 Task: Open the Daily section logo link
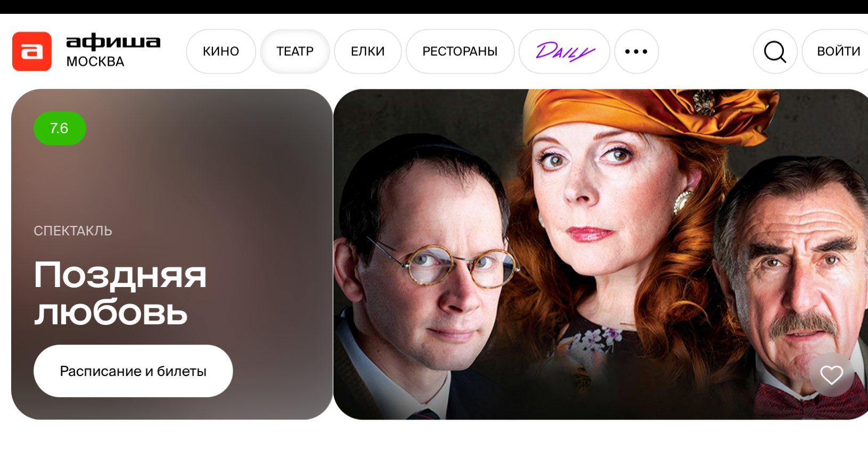click(x=564, y=52)
